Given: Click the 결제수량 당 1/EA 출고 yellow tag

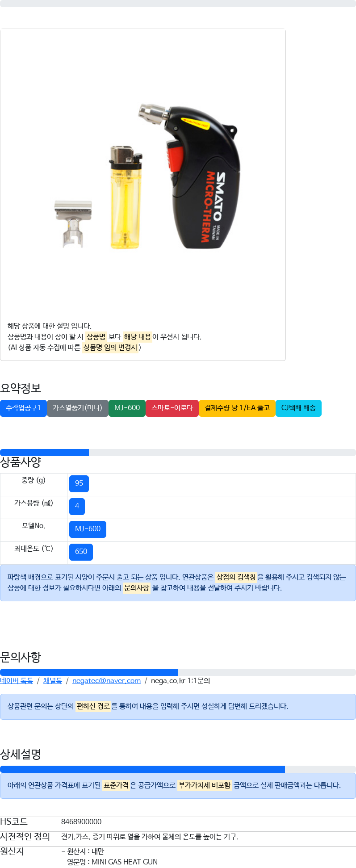Looking at the screenshot, I should pos(237,408).
